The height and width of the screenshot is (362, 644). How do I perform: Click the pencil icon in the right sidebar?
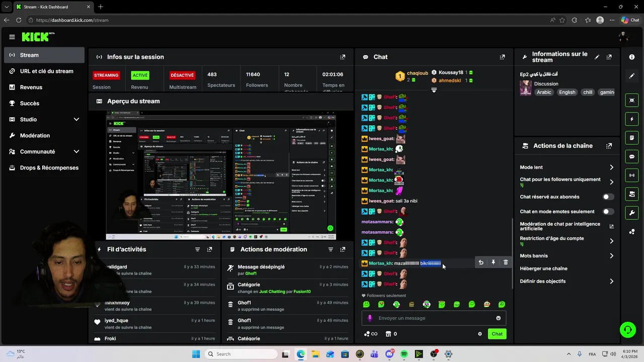(632, 76)
